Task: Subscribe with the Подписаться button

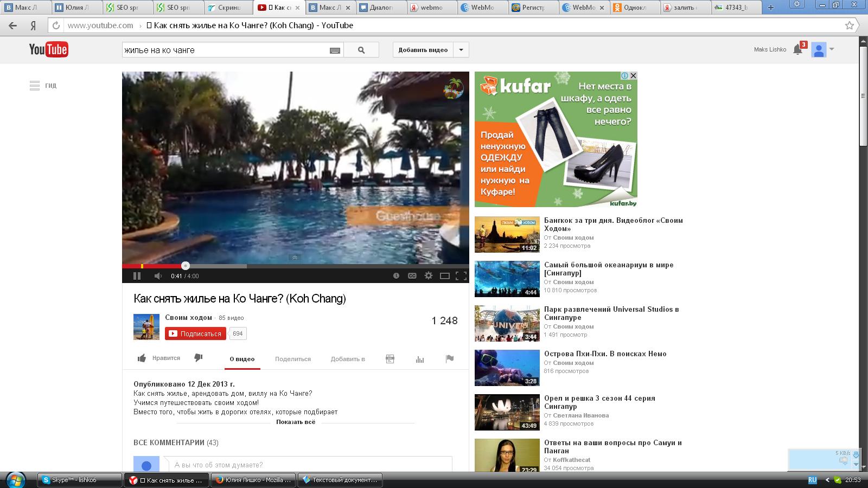Action: tap(195, 333)
